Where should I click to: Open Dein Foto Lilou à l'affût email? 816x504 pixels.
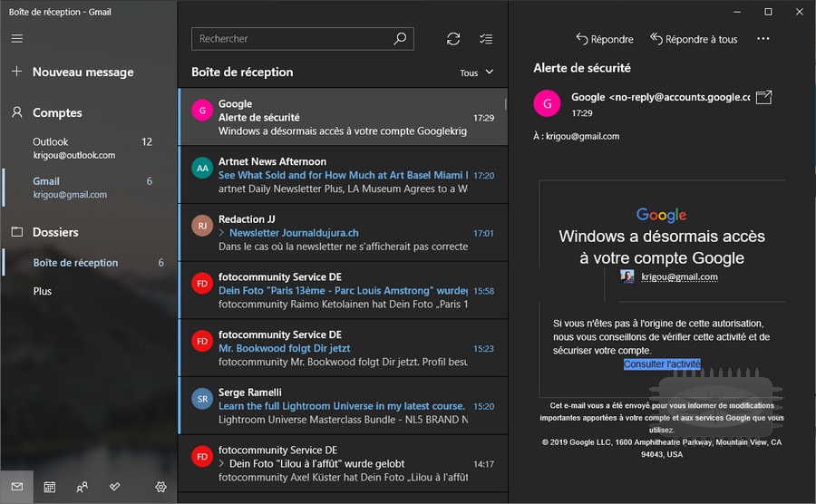(343, 463)
